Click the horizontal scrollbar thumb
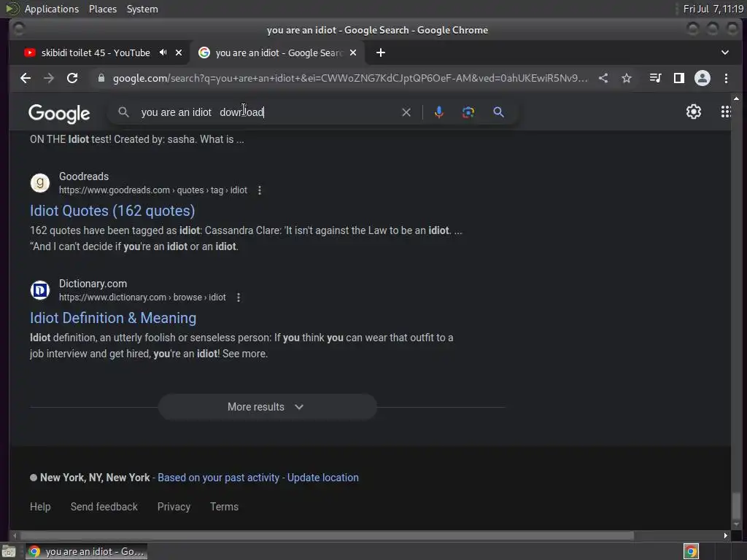Image resolution: width=747 pixels, height=560 pixels. coord(328,535)
